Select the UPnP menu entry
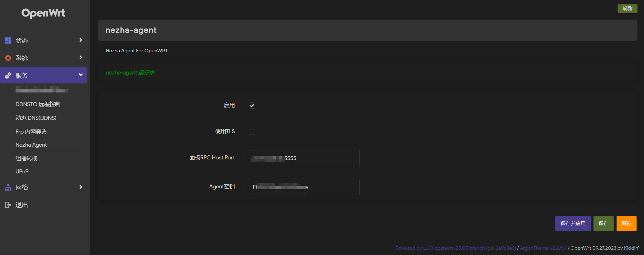Screen dimensions: 644x255 click(x=22, y=172)
